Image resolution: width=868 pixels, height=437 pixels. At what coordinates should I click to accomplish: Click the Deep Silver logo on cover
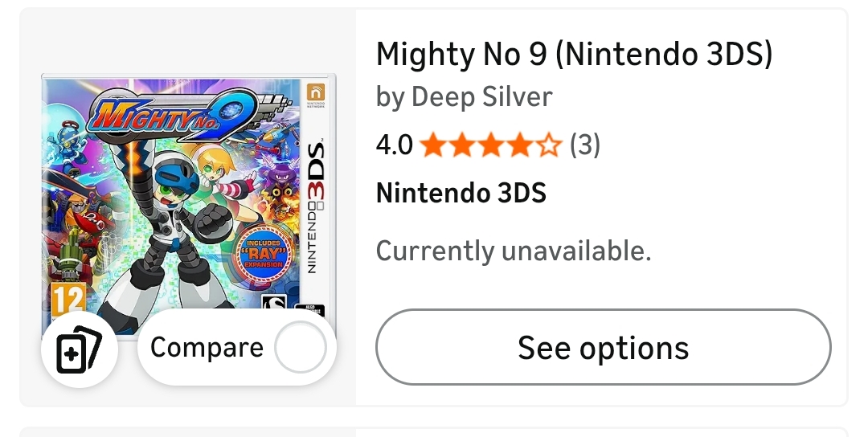point(274,304)
